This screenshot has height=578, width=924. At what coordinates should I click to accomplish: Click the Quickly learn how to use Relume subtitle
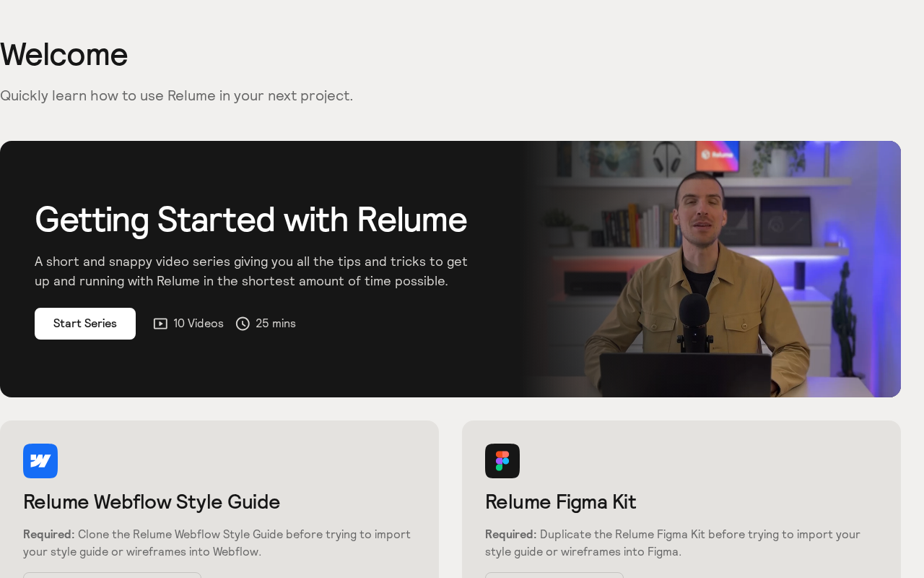(176, 95)
